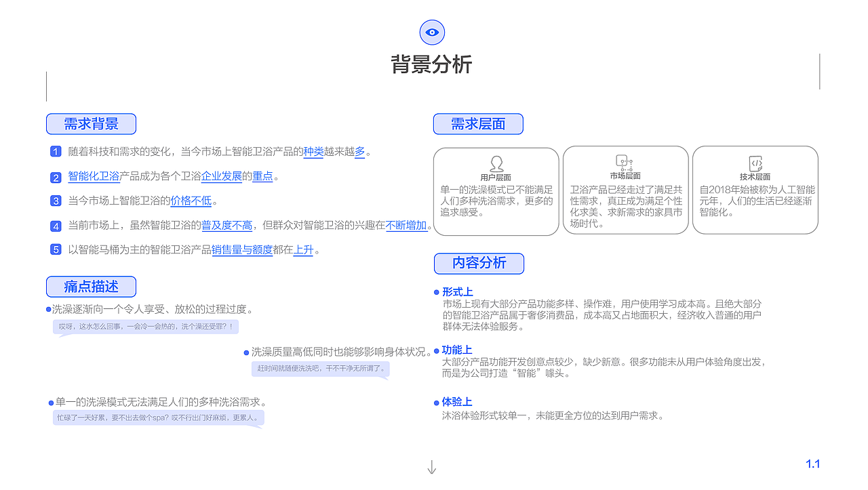Select numbered badge 1 in 需求背景 list
Viewport: 868px width, 490px height.
55,151
